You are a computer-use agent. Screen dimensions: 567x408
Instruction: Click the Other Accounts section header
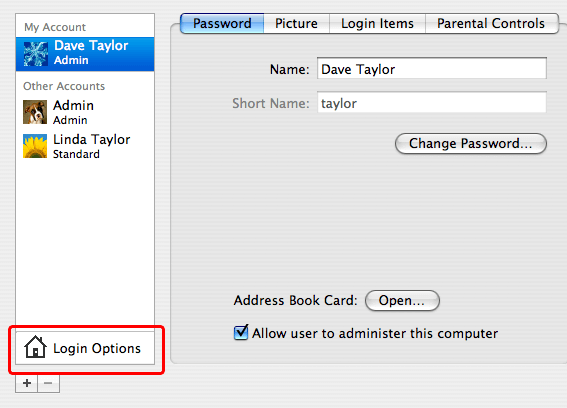tap(64, 86)
